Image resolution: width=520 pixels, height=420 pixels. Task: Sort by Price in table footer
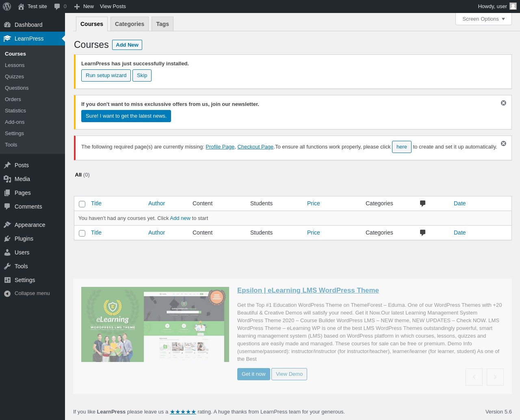314,233
